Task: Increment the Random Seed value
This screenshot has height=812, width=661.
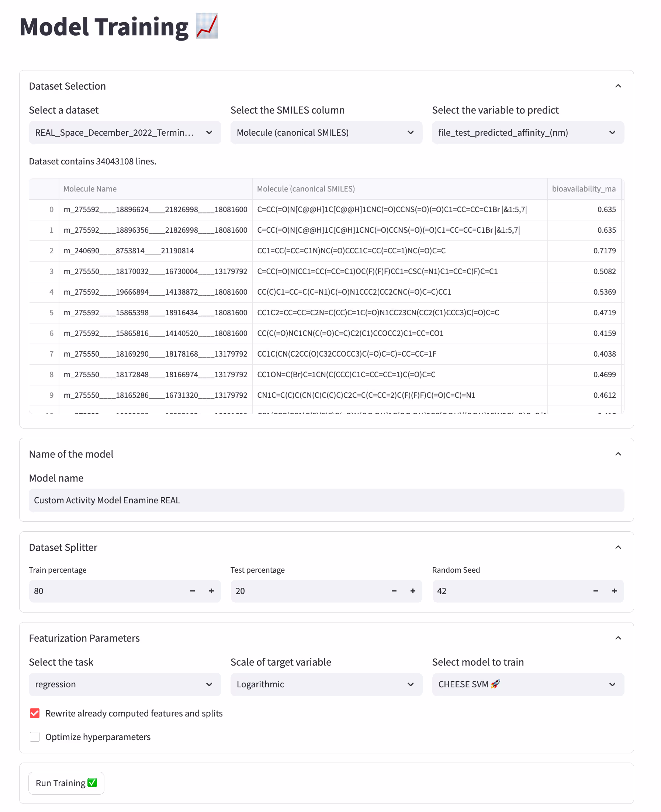Action: click(x=615, y=591)
